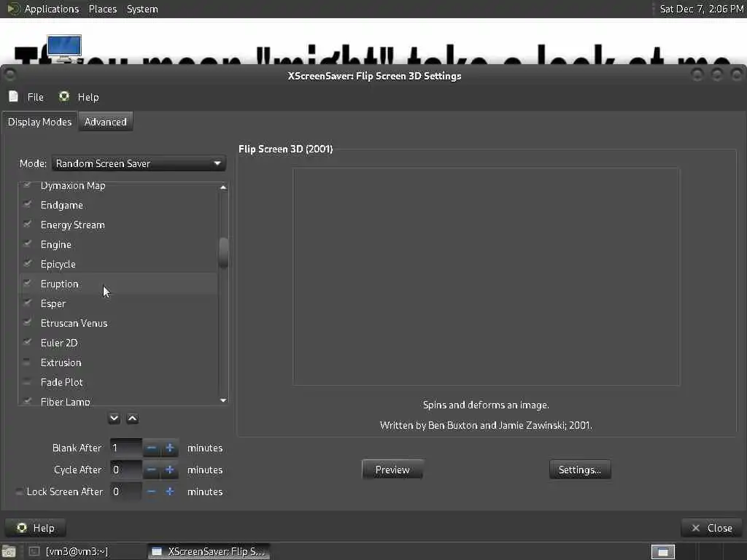Switch to the Display Modes tab
The image size is (747, 560).
click(x=39, y=122)
